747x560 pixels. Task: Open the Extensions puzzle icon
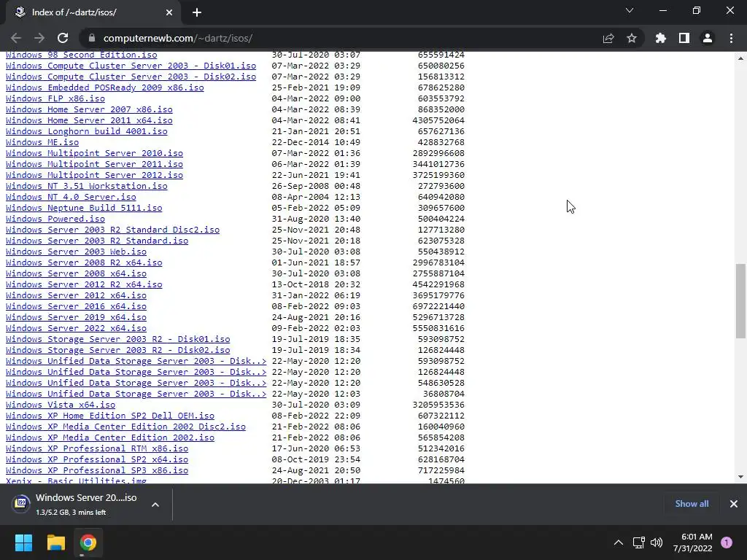point(660,38)
